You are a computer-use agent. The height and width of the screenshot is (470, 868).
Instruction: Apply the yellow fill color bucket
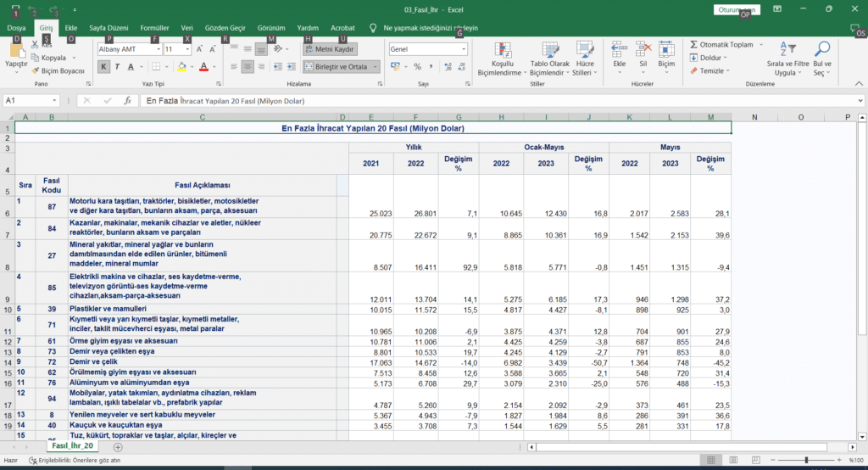point(182,67)
